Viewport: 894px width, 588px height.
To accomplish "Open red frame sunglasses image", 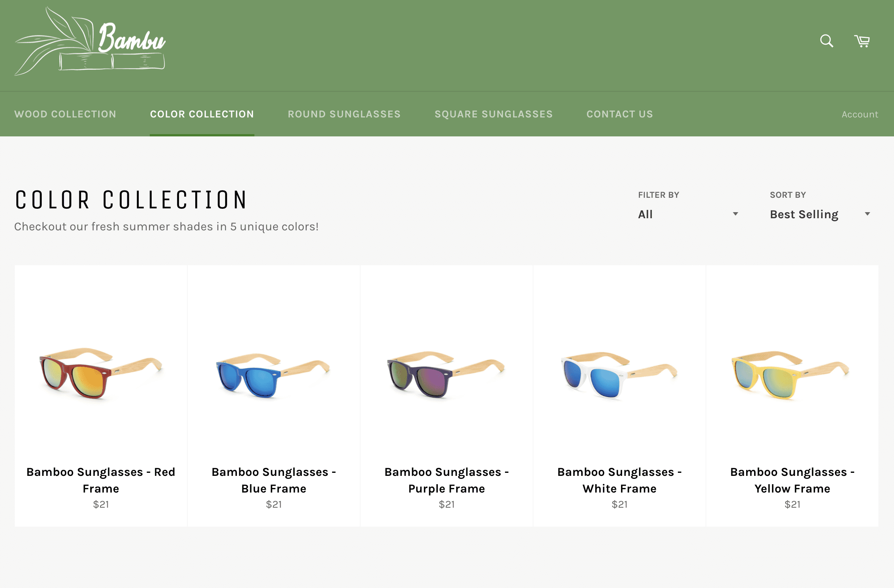I will 101,373.
